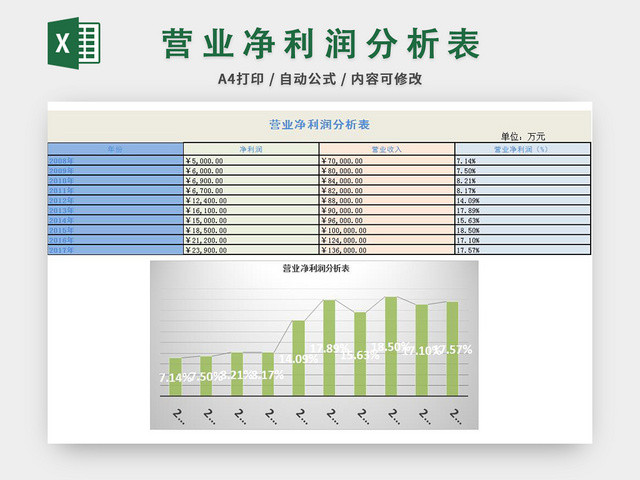Click revenue cell ¥124,000.00
Image resolution: width=640 pixels, height=480 pixels.
pos(387,240)
